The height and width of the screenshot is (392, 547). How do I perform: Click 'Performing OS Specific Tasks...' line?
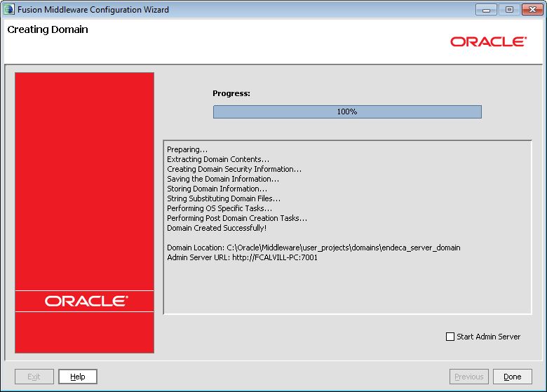[x=220, y=208]
